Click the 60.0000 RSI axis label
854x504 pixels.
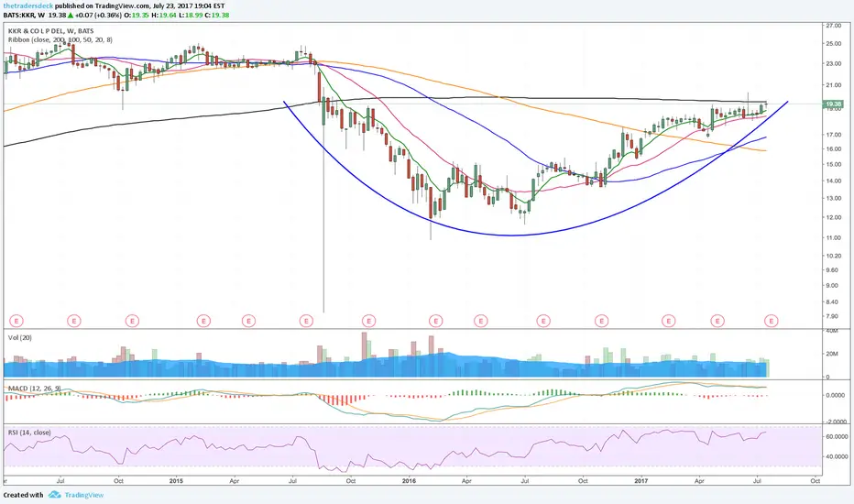coord(836,437)
